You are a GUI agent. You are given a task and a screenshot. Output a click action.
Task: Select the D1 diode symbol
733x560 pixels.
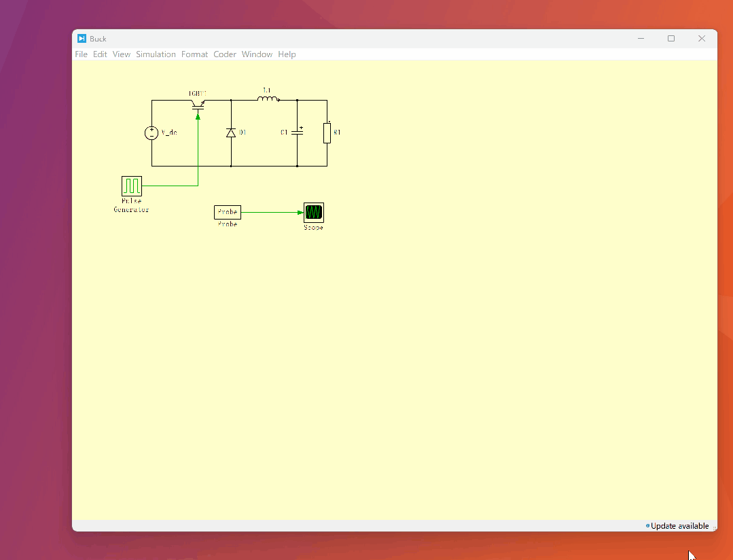click(231, 133)
